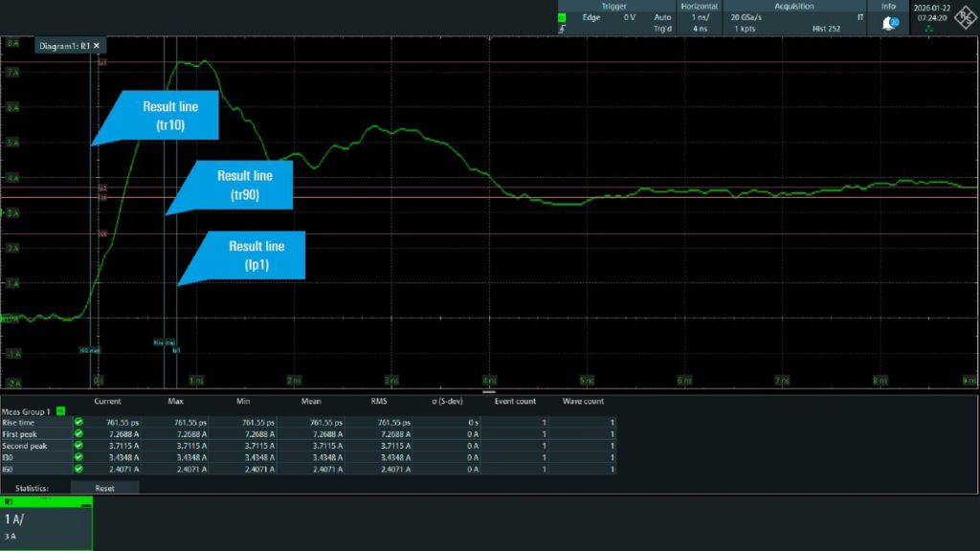Select the edge trigger slope icon
The image size is (980, 551).
[563, 28]
